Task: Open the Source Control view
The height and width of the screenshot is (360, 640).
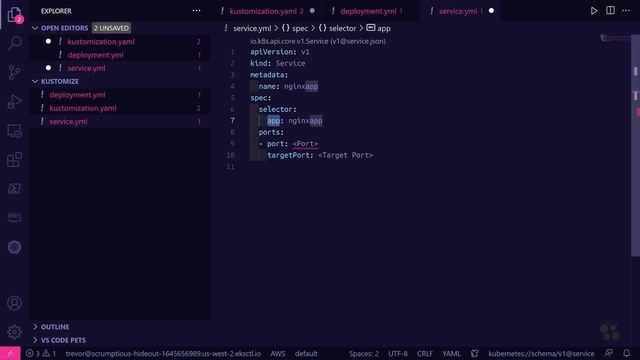Action: click(14, 72)
